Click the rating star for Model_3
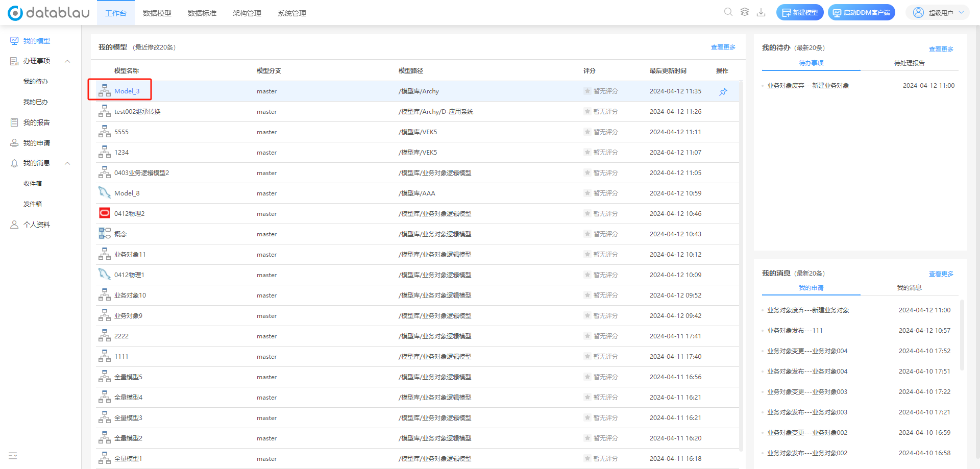This screenshot has height=469, width=980. [x=587, y=91]
